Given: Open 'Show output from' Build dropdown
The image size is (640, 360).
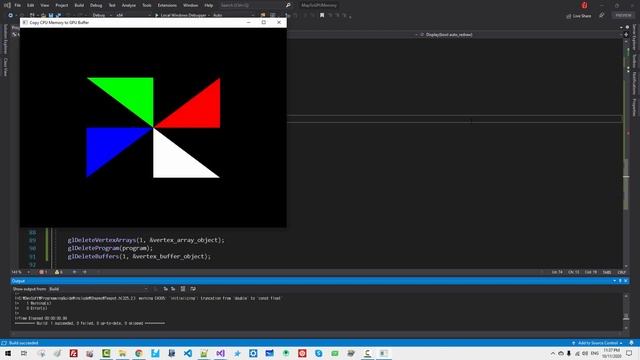Looking at the screenshot, I should (x=98, y=289).
